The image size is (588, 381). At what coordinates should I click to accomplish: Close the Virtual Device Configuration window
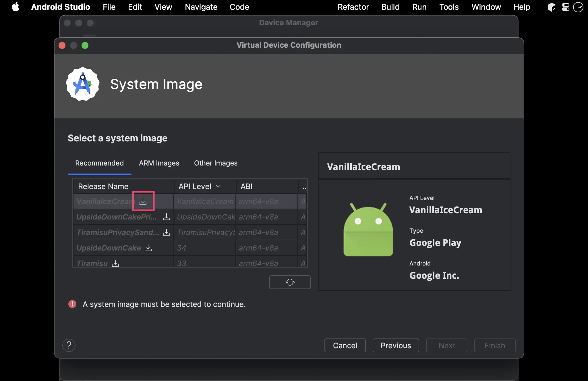(x=62, y=45)
